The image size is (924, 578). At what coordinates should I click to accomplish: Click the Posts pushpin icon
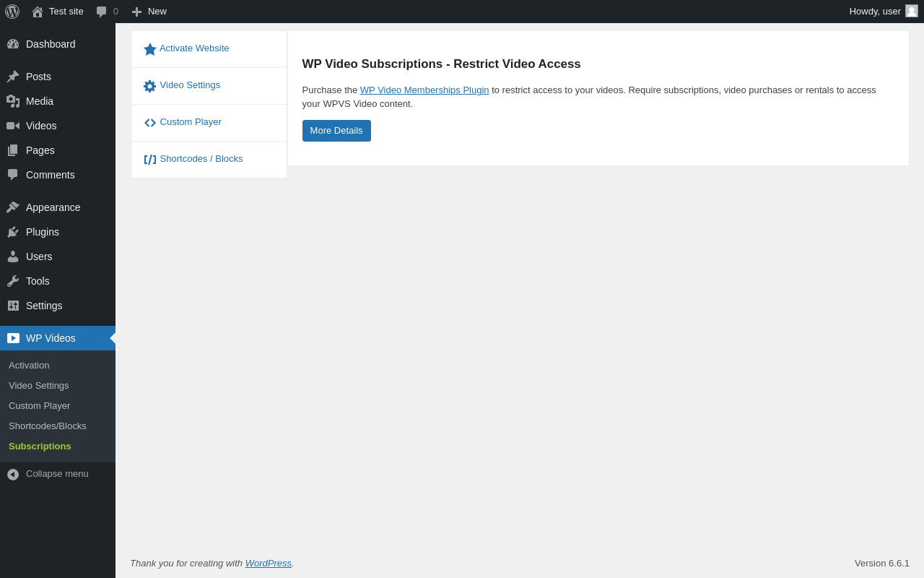point(13,77)
